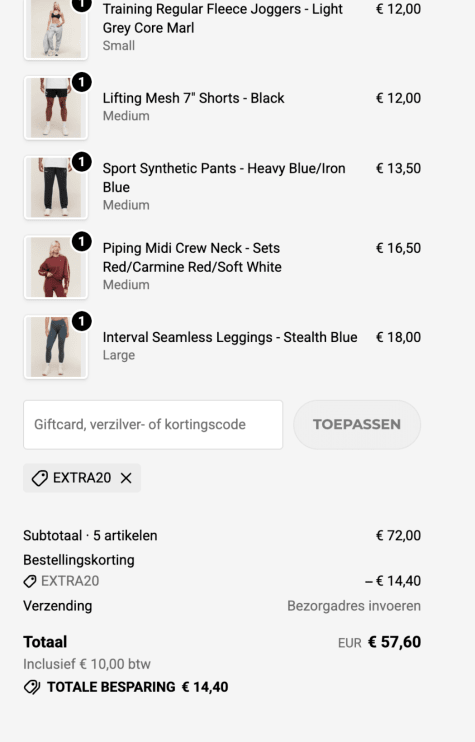The image size is (475, 742).
Task: Click quantity badge on Piping Midi Crew Neck
Action: click(x=81, y=242)
